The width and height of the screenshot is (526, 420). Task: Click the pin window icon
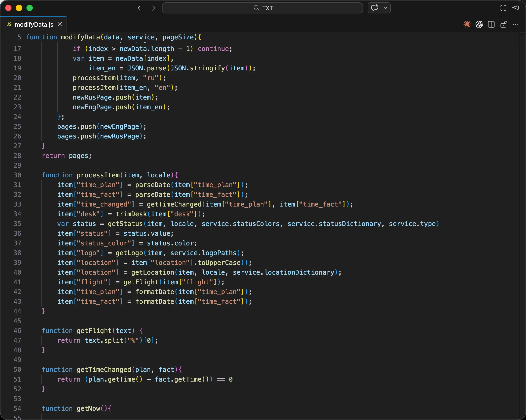[515, 8]
